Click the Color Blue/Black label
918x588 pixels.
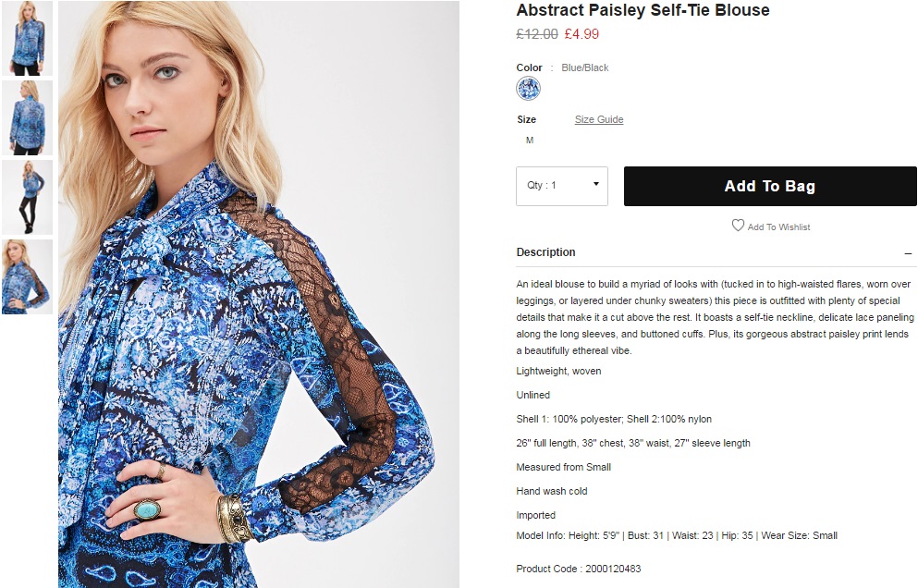pyautogui.click(x=562, y=67)
